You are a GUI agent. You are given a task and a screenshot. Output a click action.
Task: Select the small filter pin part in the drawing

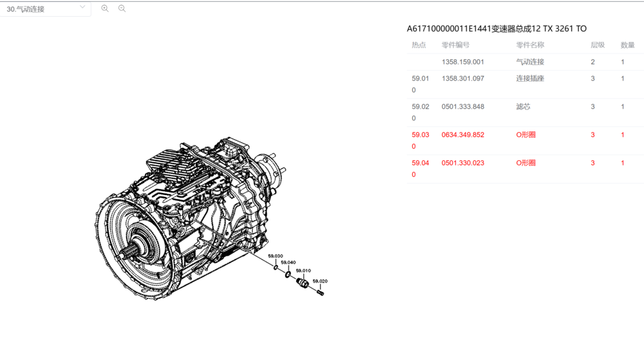point(320,293)
